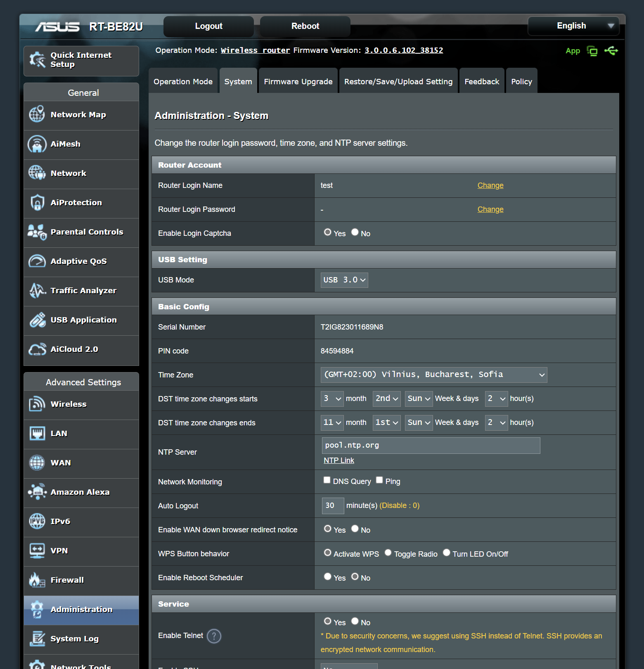Change the Router Login Name

click(x=490, y=185)
